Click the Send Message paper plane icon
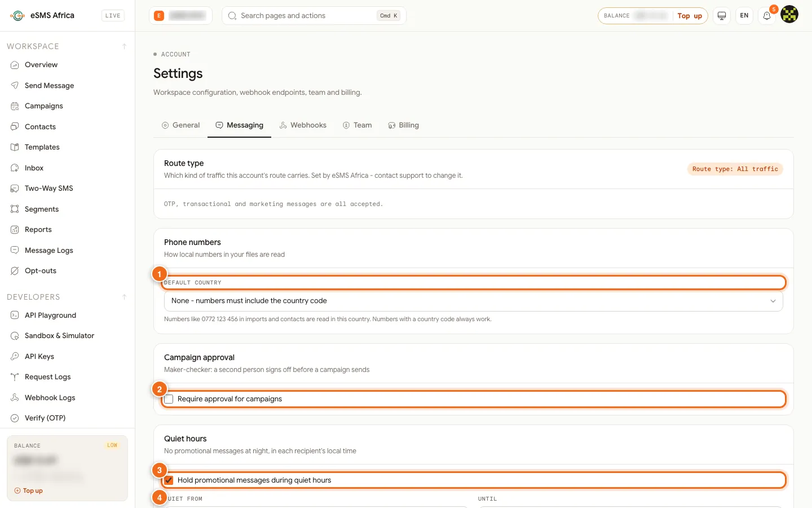 (15, 85)
